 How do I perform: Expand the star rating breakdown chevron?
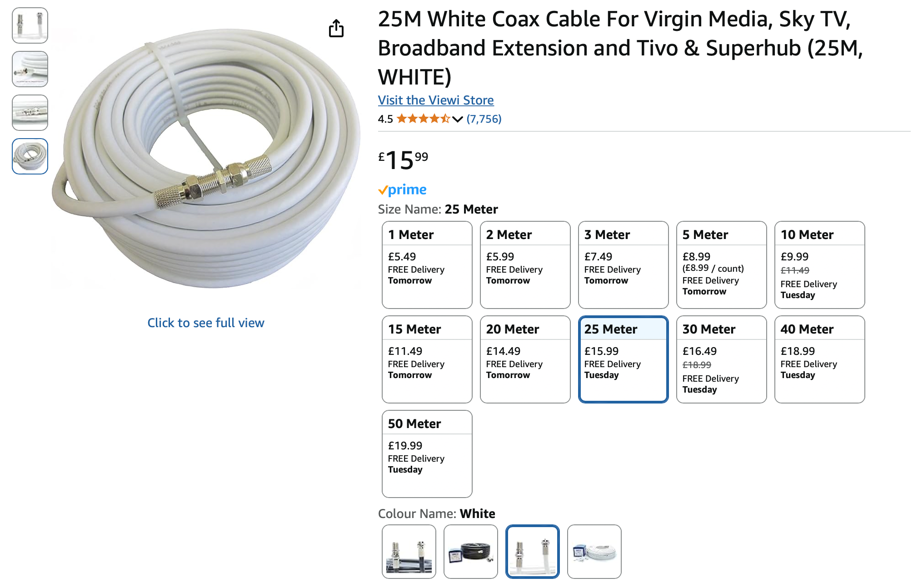[457, 119]
